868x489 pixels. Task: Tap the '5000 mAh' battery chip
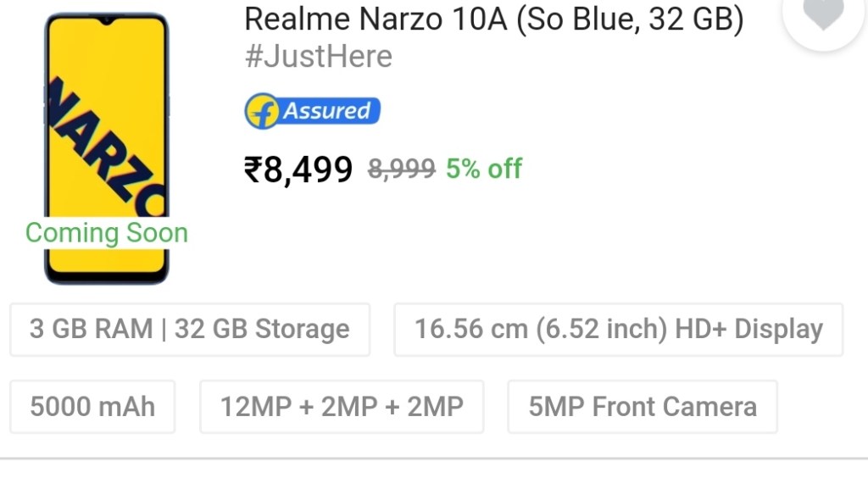click(92, 407)
